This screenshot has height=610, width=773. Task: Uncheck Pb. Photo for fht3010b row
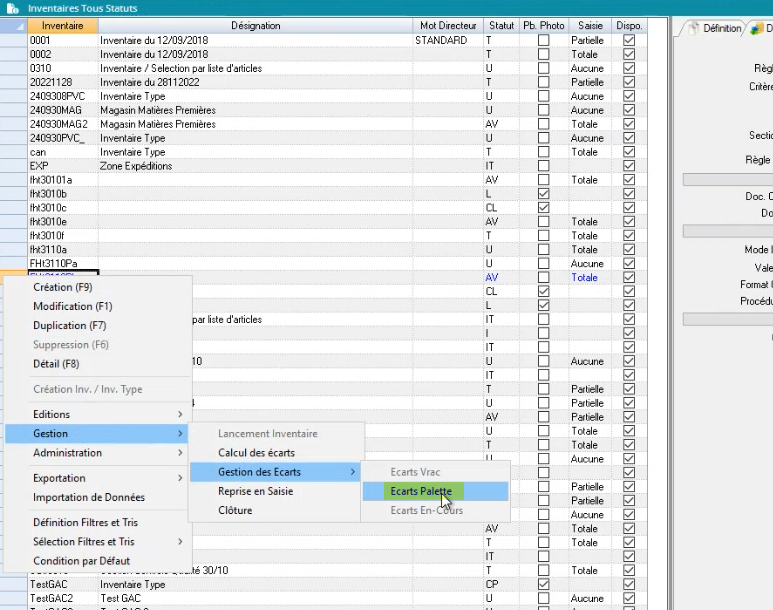(x=543, y=194)
